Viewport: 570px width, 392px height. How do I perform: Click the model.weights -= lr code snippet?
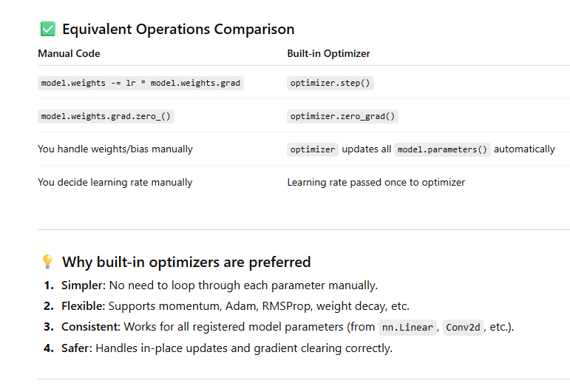pos(140,83)
